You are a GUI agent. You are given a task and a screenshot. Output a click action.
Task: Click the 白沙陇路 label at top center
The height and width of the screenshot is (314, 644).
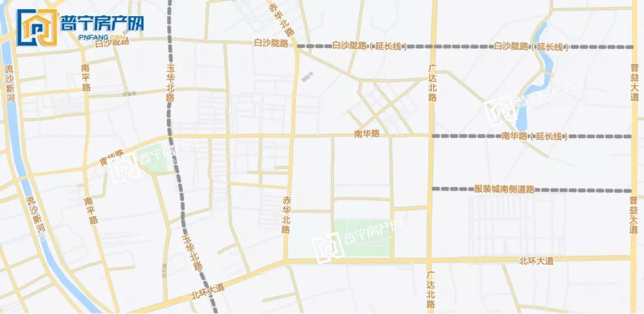coord(271,43)
